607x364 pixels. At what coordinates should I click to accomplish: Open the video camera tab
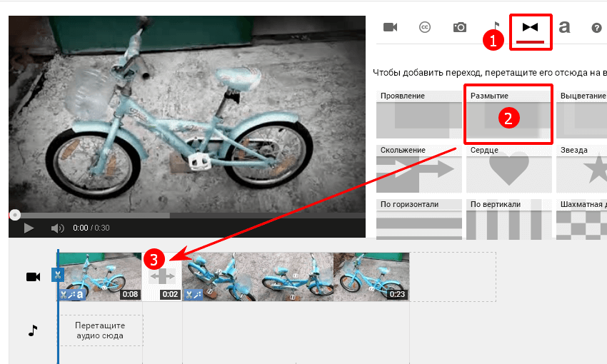tap(390, 27)
